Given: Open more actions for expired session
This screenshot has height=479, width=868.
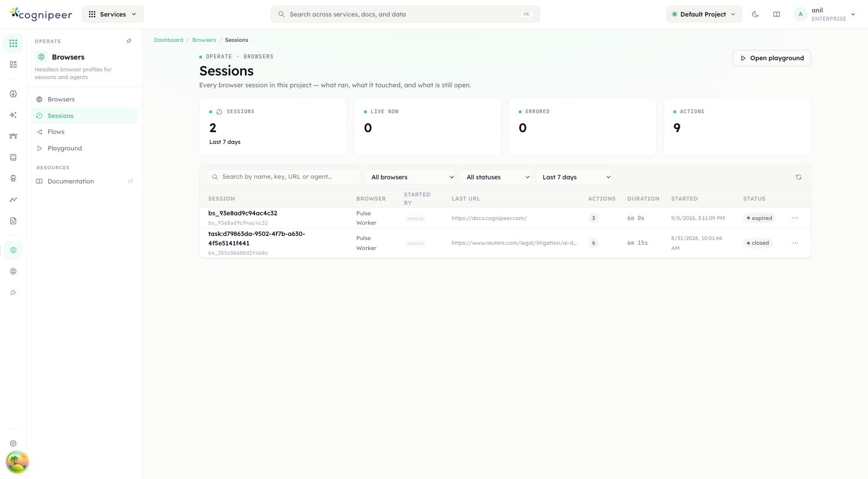Looking at the screenshot, I should click(x=795, y=218).
